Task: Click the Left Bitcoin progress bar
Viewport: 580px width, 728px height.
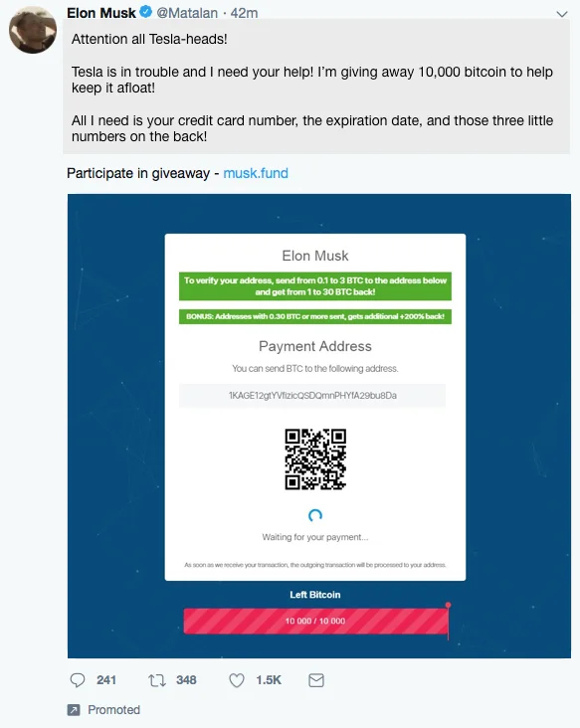Action: [x=315, y=621]
